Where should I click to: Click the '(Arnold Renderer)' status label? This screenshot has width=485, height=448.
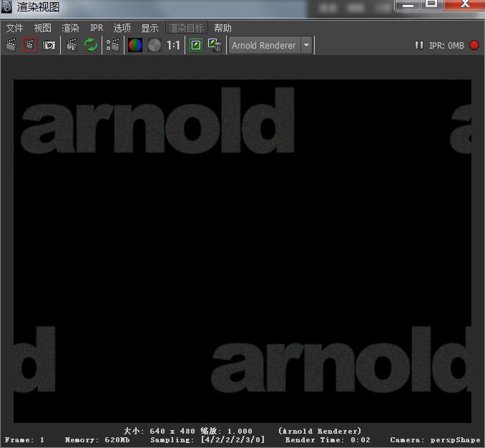(x=320, y=431)
